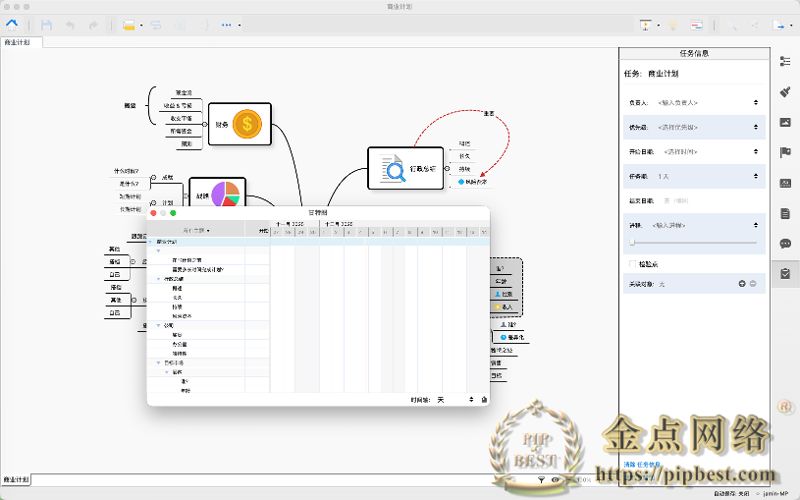Viewport: 800px width, 500px height.
Task: Click the 十一月 month header in Gantt
Action: 290,224
